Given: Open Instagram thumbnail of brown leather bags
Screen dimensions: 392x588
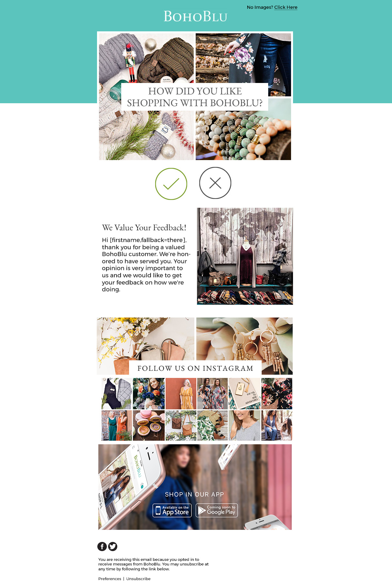Looking at the screenshot, I should 181,426.
